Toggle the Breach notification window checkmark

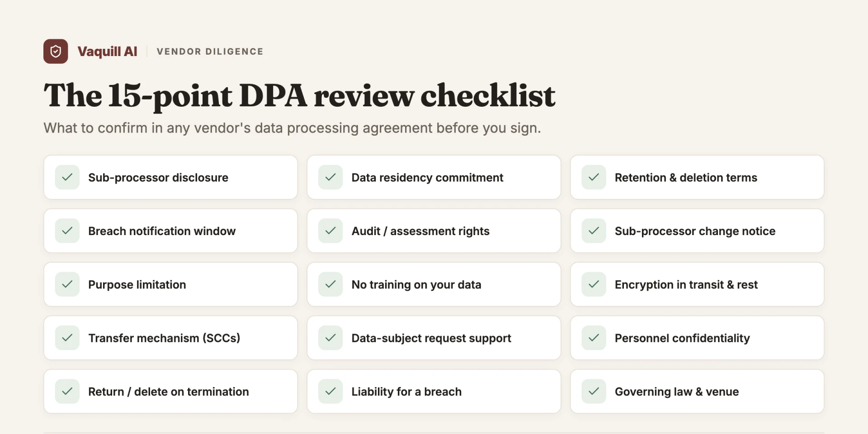[67, 231]
